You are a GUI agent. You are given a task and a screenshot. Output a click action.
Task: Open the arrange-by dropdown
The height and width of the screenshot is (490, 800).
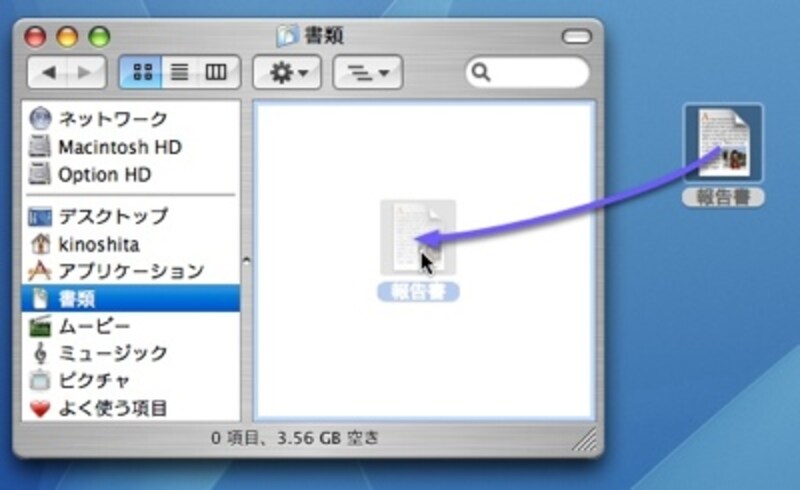coord(368,72)
